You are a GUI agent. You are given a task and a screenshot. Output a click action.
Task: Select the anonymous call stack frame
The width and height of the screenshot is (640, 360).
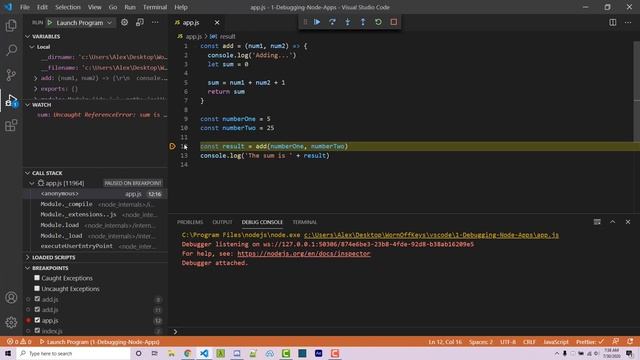click(95, 194)
